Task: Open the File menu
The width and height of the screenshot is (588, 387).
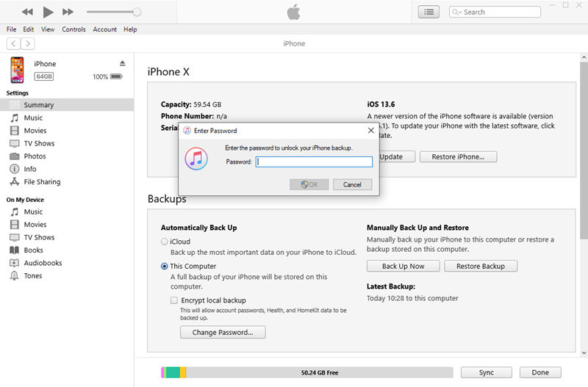Action: (x=11, y=29)
